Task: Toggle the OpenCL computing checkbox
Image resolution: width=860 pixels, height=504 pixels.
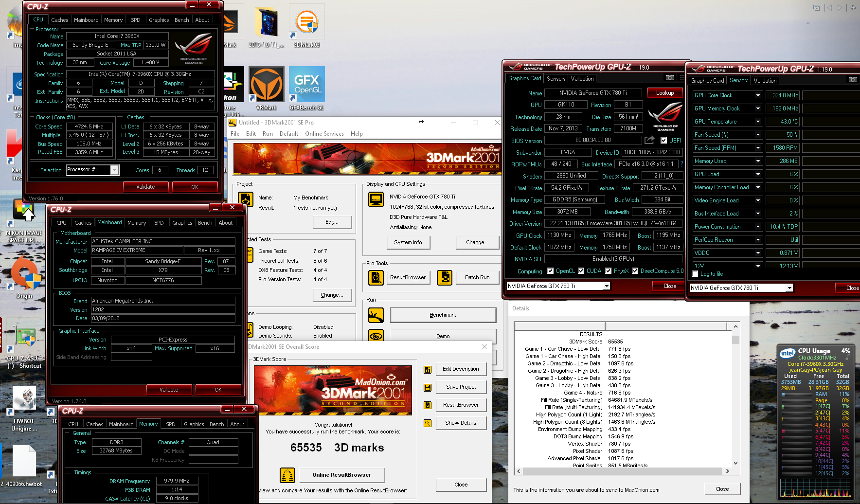Action: (550, 271)
